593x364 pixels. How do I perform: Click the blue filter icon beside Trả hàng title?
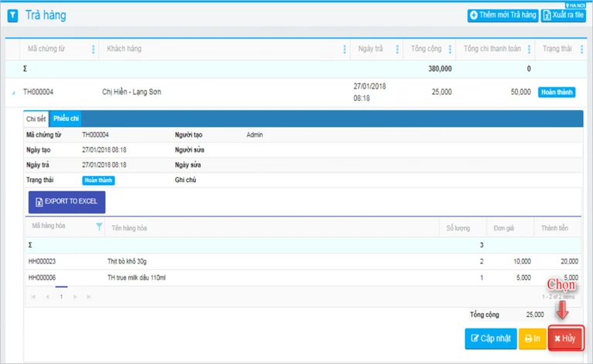point(12,16)
